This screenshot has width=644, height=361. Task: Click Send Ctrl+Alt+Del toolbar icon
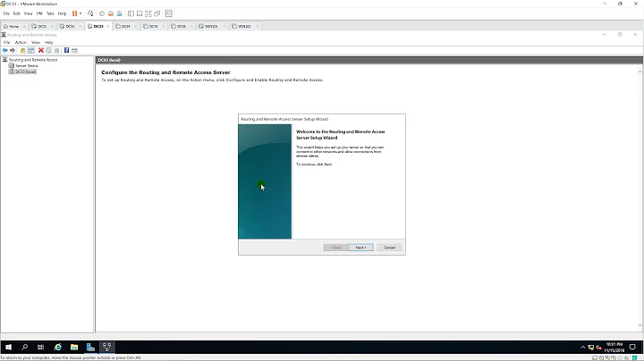90,13
